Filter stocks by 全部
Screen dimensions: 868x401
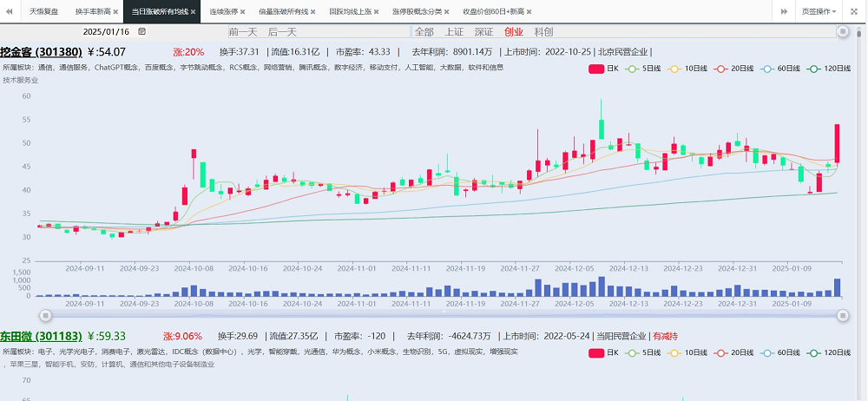tap(424, 32)
